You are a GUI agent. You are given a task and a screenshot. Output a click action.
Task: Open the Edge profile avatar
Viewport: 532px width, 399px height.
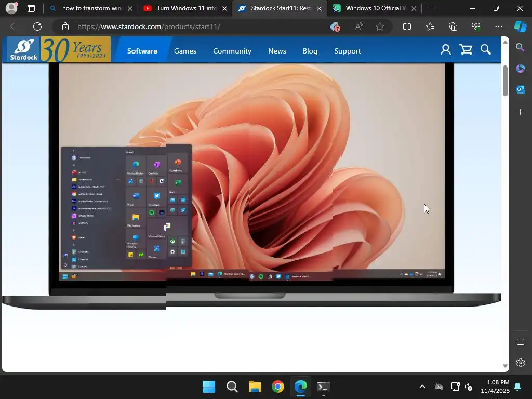(11, 8)
